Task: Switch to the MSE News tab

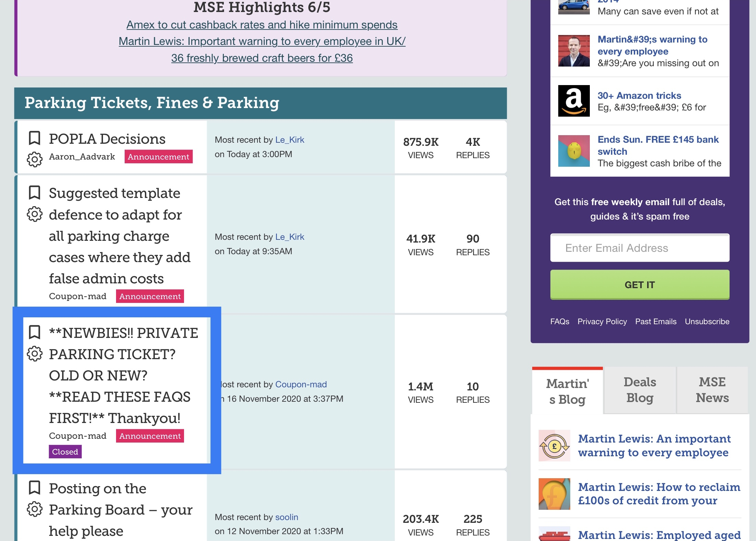Action: point(712,390)
